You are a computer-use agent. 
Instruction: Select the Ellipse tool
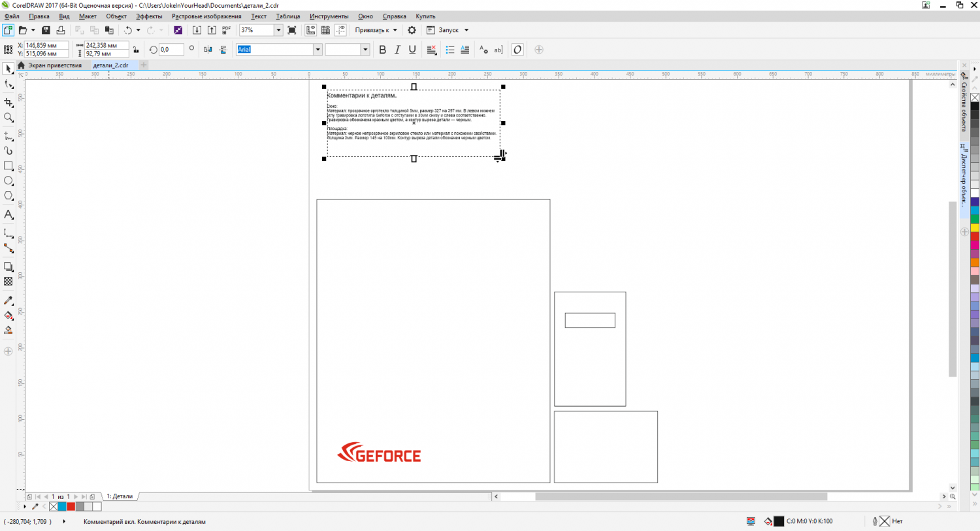8,180
